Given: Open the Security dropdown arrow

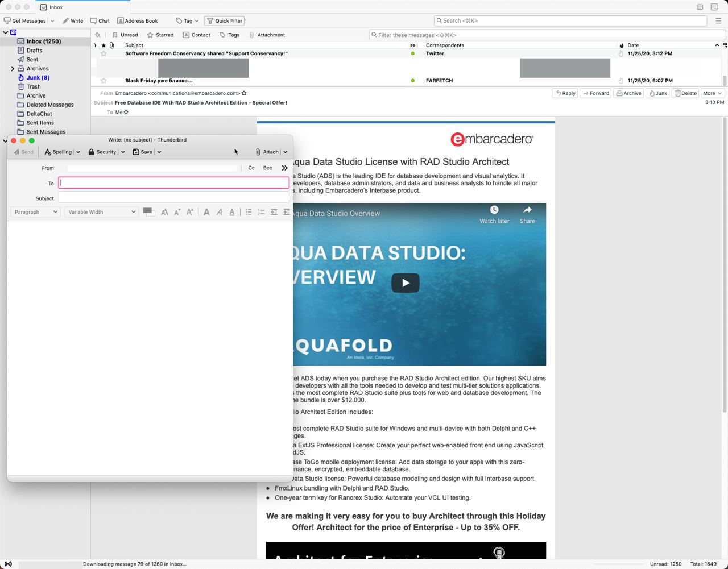Looking at the screenshot, I should click(x=122, y=152).
